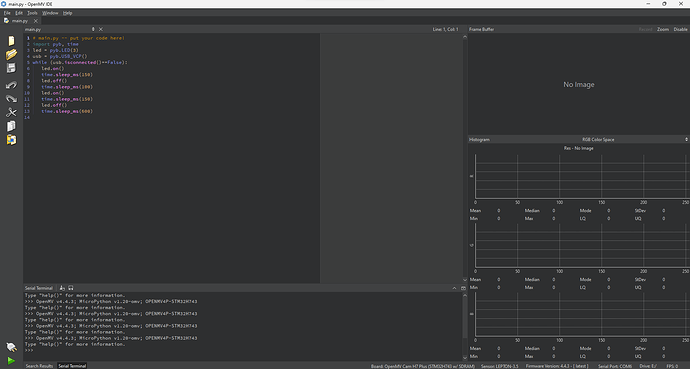Image resolution: width=690 pixels, height=369 pixels.
Task: Switch to the Serial Terminal bottom tab
Action: pyautogui.click(x=72, y=366)
